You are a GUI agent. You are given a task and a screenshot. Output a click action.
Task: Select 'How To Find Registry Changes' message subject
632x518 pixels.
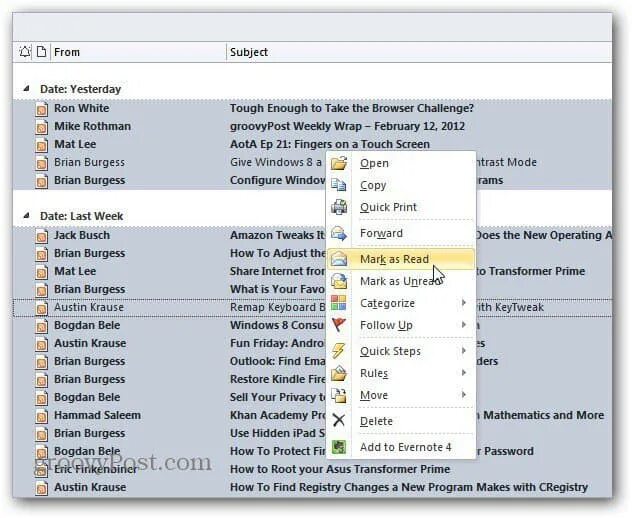click(x=409, y=487)
